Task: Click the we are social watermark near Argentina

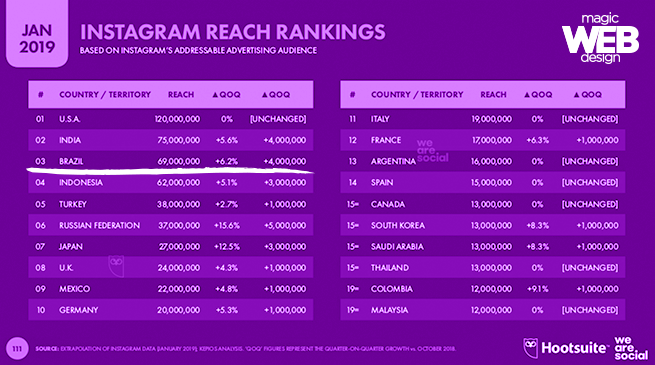Action: [x=432, y=151]
